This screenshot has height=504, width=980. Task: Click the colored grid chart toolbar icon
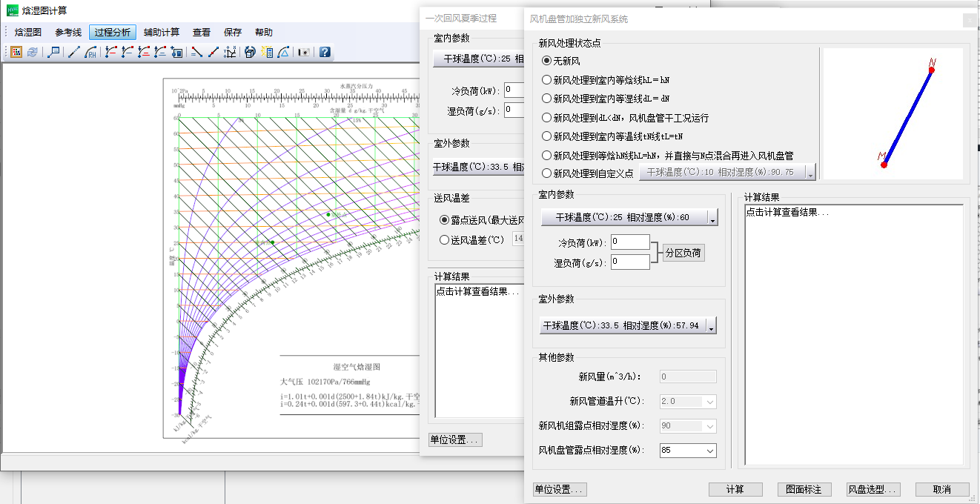16,53
